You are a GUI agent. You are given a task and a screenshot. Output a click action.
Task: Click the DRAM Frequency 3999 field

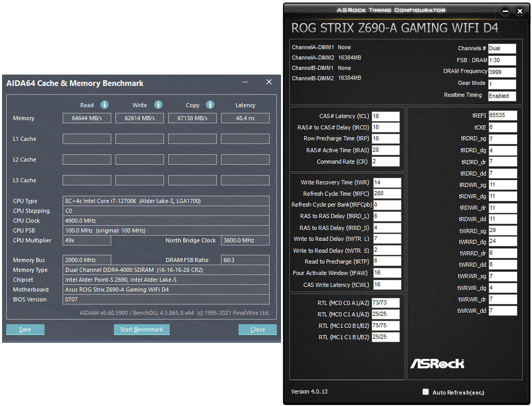click(x=502, y=72)
